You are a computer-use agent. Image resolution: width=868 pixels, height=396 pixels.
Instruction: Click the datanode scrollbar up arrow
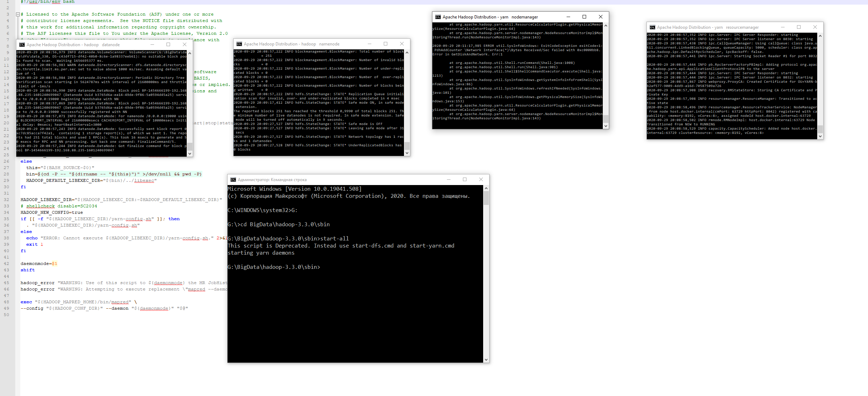[190, 53]
